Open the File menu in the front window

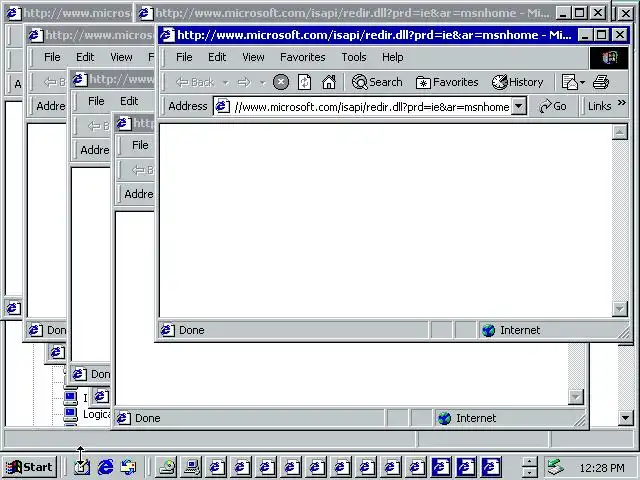(184, 57)
